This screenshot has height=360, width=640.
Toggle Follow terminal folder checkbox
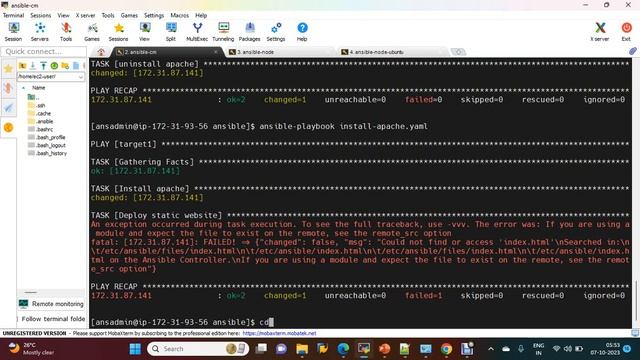click(18, 319)
